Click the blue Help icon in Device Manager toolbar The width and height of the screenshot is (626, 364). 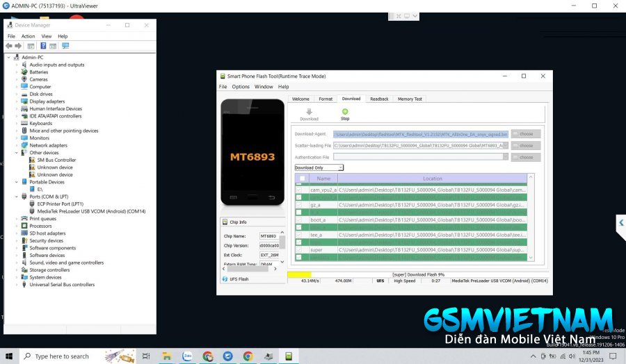[x=43, y=46]
